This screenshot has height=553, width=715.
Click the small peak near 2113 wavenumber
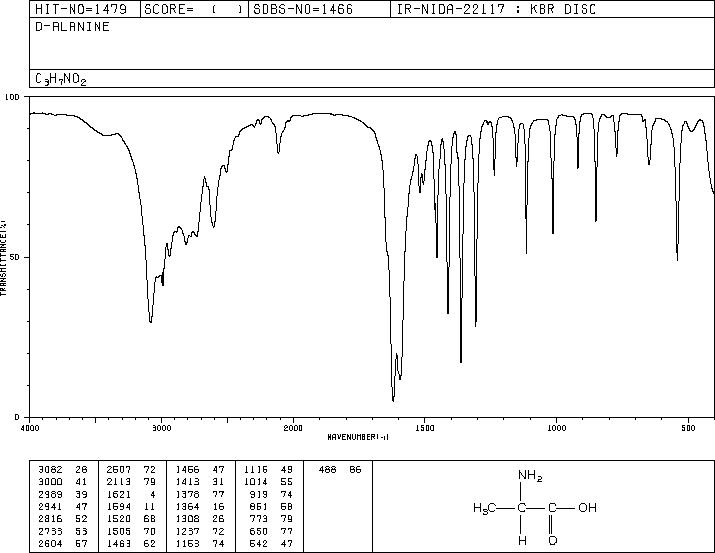pos(279,151)
